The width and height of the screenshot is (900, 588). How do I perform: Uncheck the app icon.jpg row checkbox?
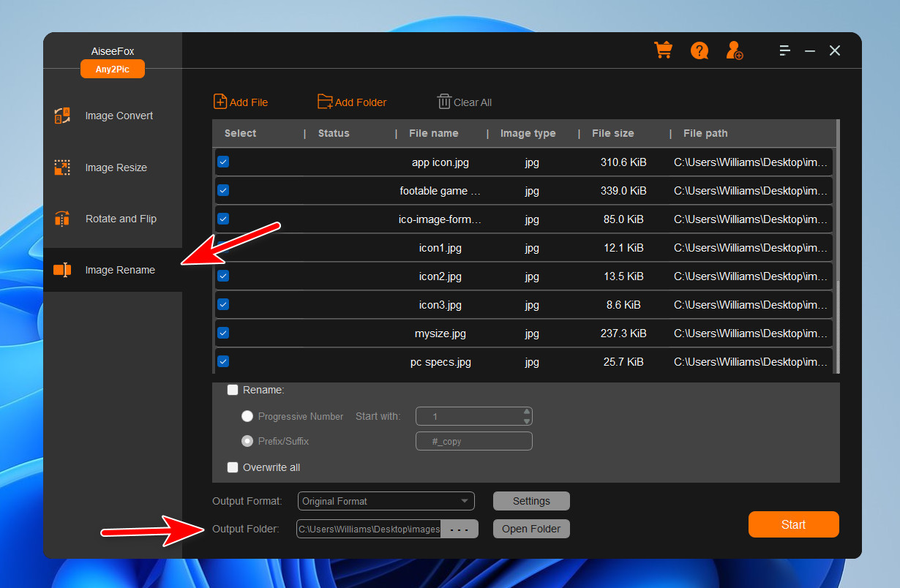point(223,162)
